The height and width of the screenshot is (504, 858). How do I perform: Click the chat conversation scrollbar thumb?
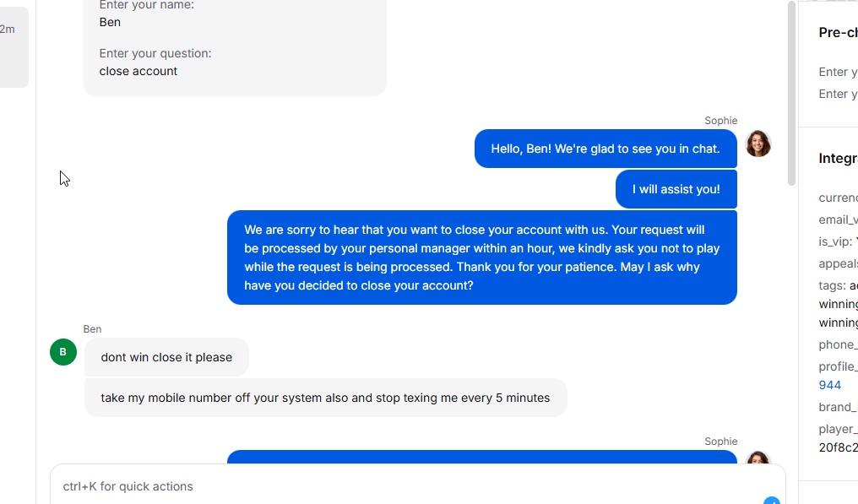pos(791,93)
